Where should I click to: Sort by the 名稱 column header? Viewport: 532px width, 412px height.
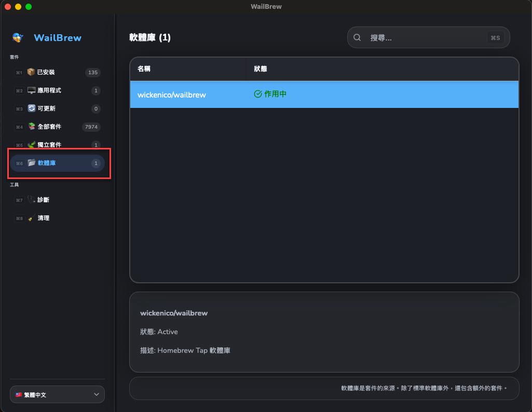click(x=144, y=68)
